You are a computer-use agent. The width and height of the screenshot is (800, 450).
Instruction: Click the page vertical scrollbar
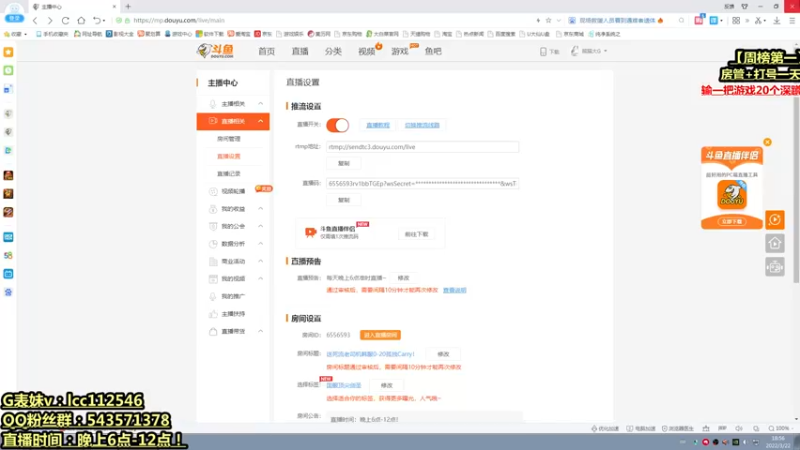(796, 189)
